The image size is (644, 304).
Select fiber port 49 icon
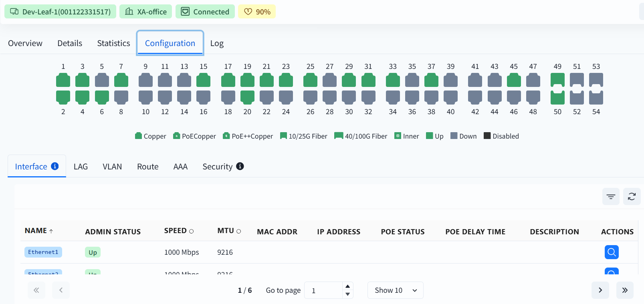coord(557,80)
